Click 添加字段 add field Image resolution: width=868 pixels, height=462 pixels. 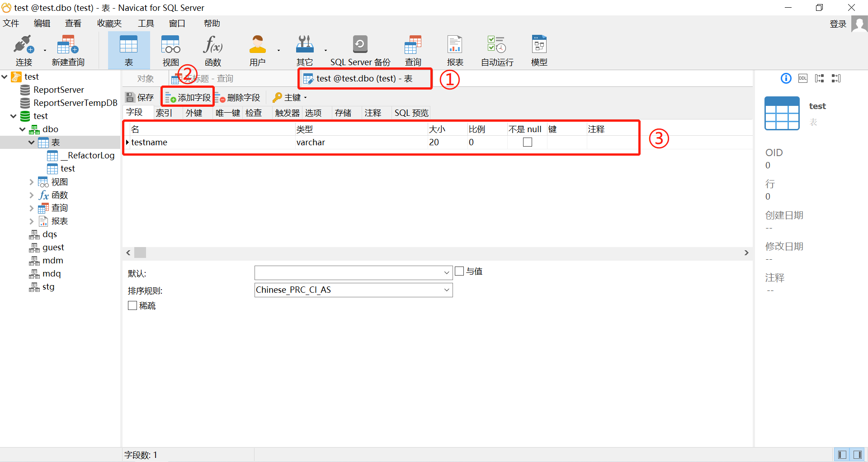point(188,97)
